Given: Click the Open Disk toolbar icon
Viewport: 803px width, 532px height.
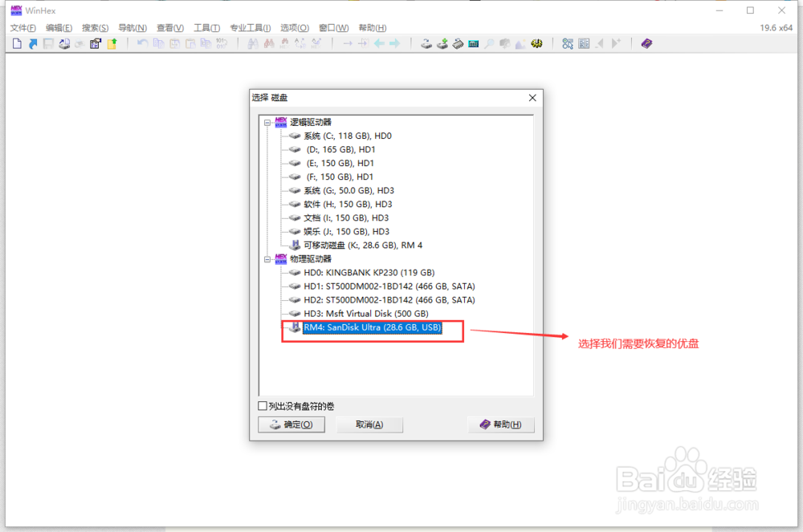Looking at the screenshot, I should click(426, 43).
